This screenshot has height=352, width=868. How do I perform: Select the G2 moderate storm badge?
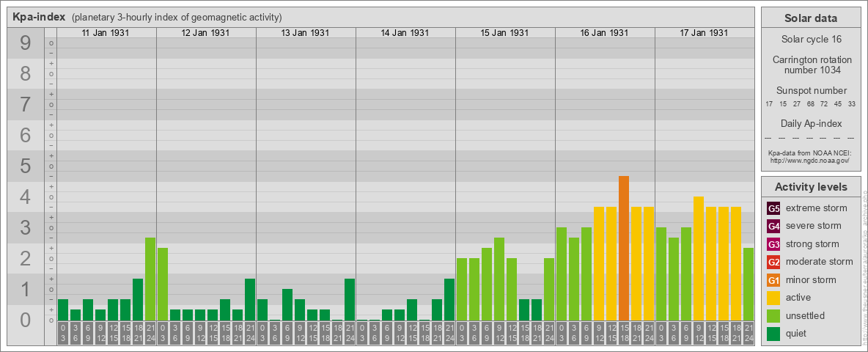click(773, 262)
